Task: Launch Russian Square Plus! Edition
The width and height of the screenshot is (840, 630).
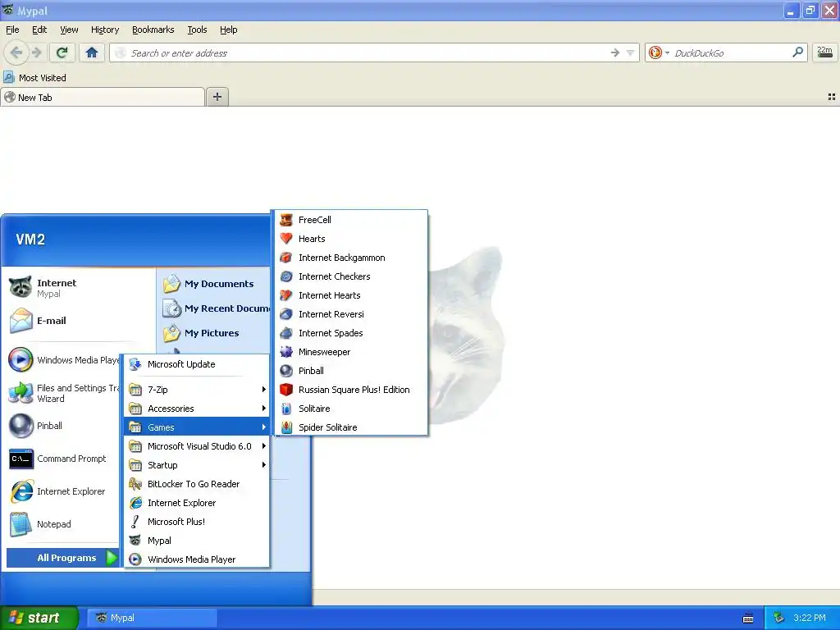Action: [351, 390]
